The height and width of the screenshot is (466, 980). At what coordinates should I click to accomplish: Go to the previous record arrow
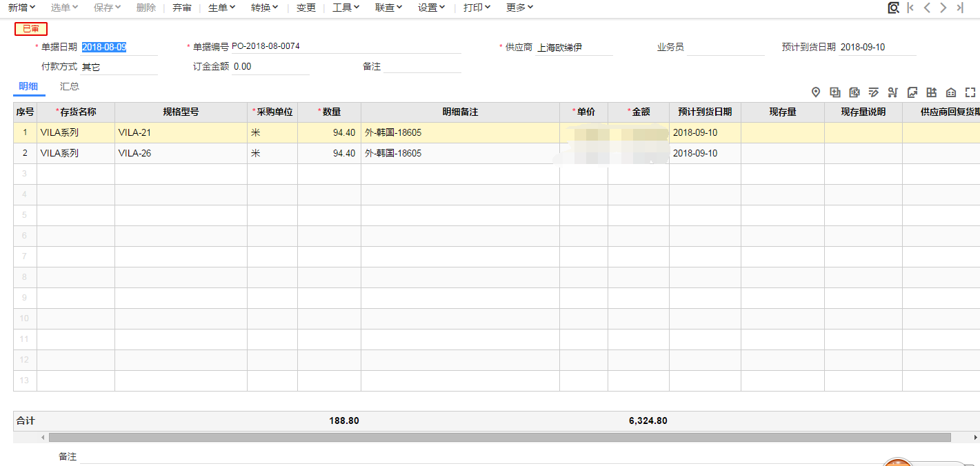pyautogui.click(x=927, y=8)
